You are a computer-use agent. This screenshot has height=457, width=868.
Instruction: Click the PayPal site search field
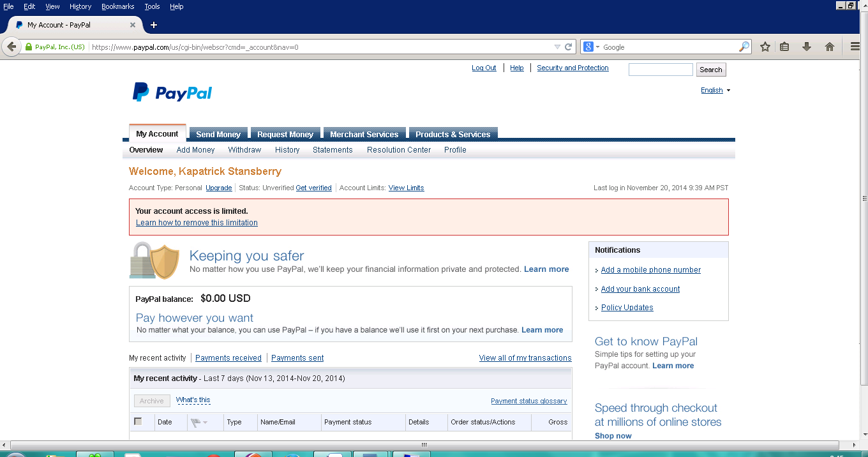661,70
